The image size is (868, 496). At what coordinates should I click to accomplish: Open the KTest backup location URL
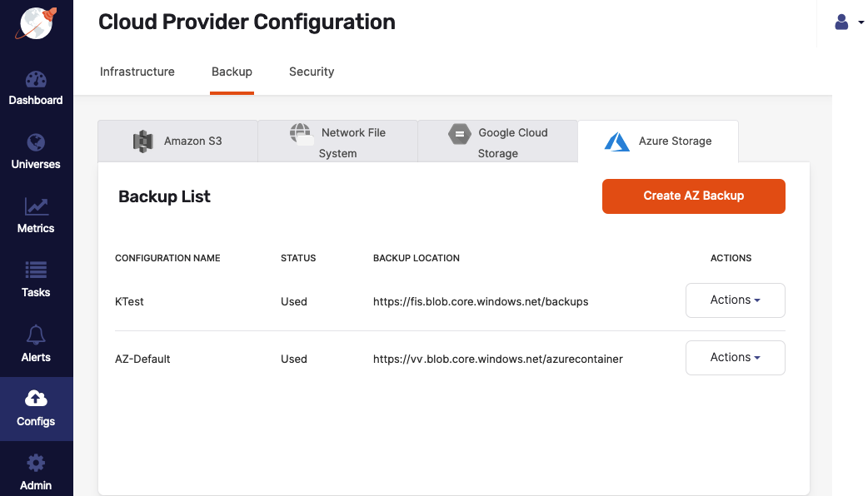481,301
